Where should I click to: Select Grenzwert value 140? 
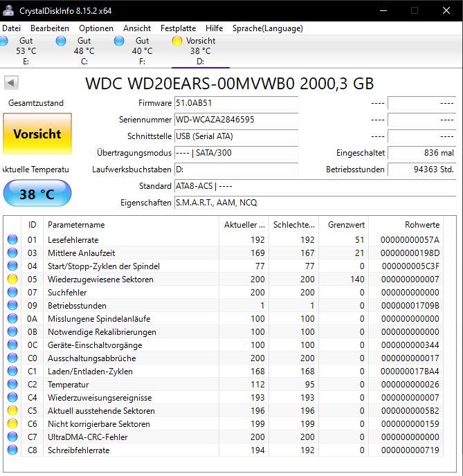pos(357,280)
